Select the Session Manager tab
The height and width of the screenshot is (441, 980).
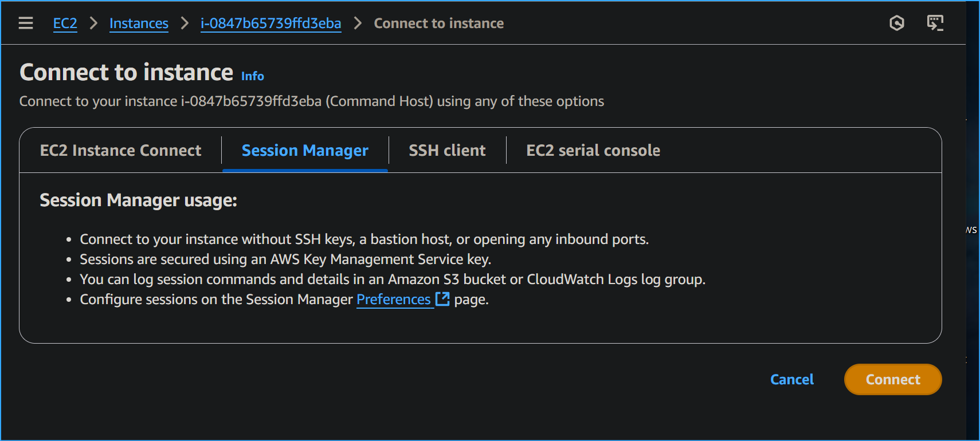(x=305, y=151)
